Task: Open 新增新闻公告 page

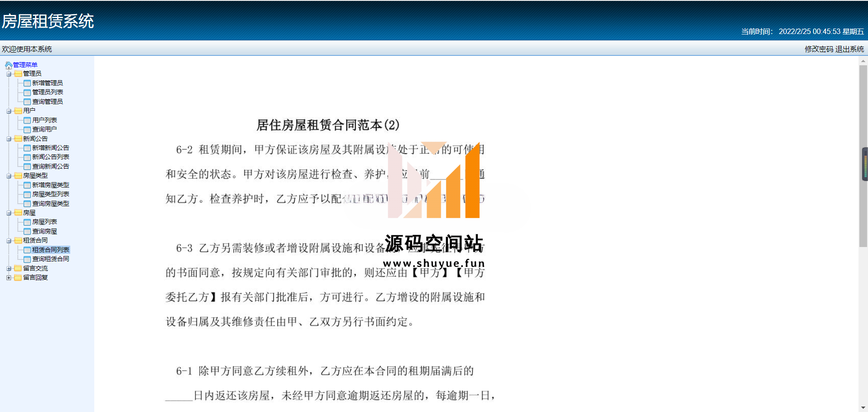Action: [51, 148]
